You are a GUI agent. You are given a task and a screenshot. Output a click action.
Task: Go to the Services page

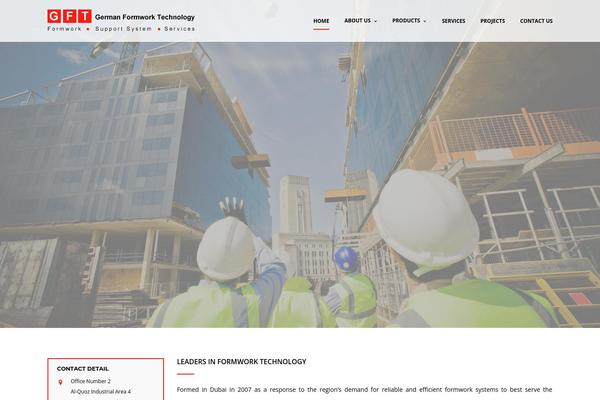pyautogui.click(x=453, y=21)
